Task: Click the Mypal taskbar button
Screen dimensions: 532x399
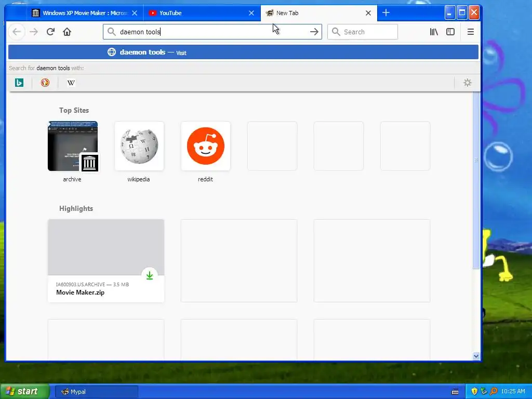Action: point(96,392)
